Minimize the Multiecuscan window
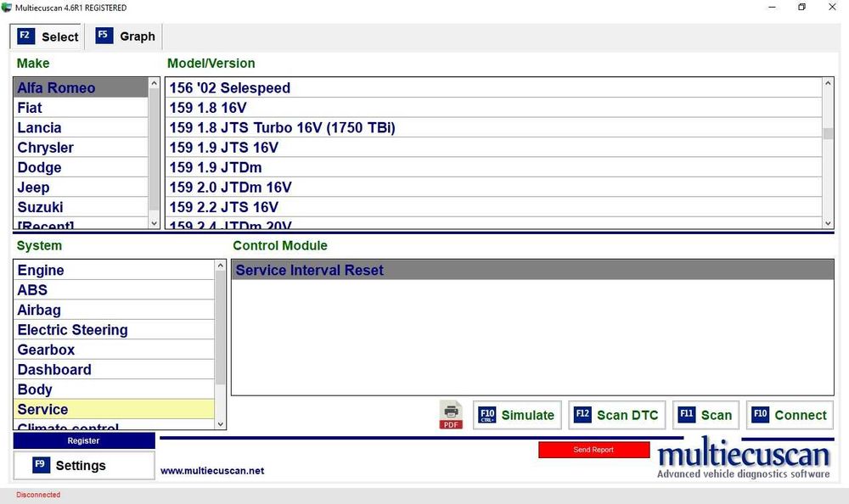This screenshot has height=504, width=849. (x=772, y=7)
